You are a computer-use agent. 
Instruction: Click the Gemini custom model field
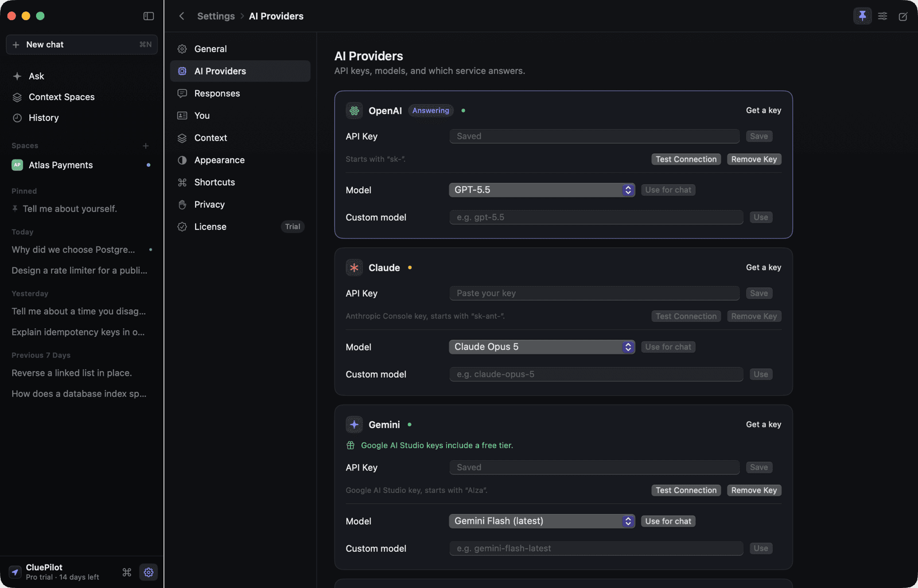tap(596, 548)
